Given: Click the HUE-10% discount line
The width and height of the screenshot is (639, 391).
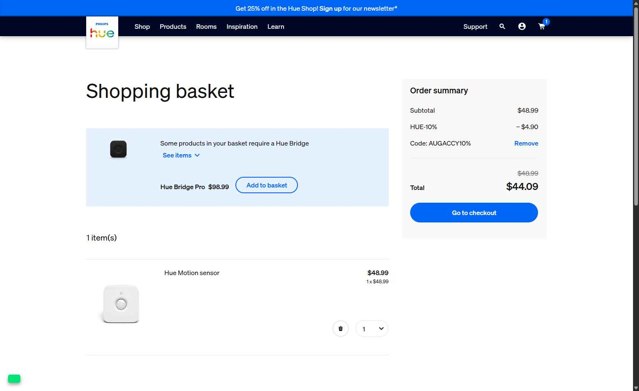Looking at the screenshot, I should tap(474, 127).
